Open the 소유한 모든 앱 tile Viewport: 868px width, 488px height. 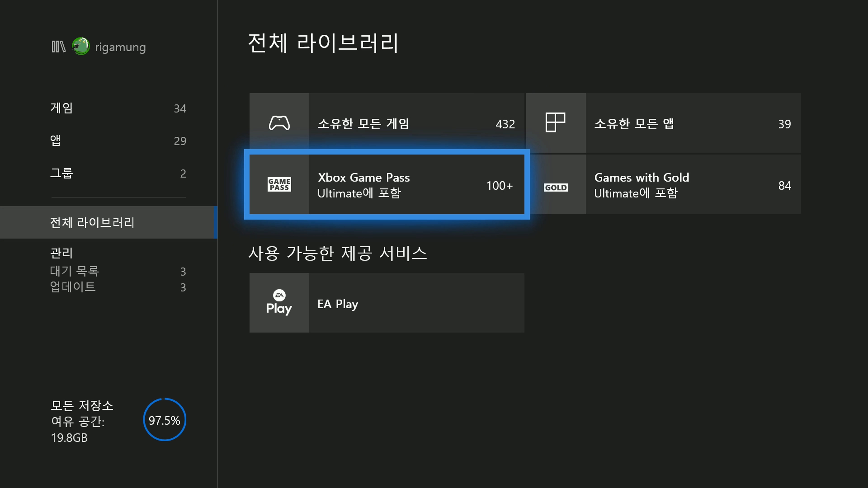(x=663, y=123)
